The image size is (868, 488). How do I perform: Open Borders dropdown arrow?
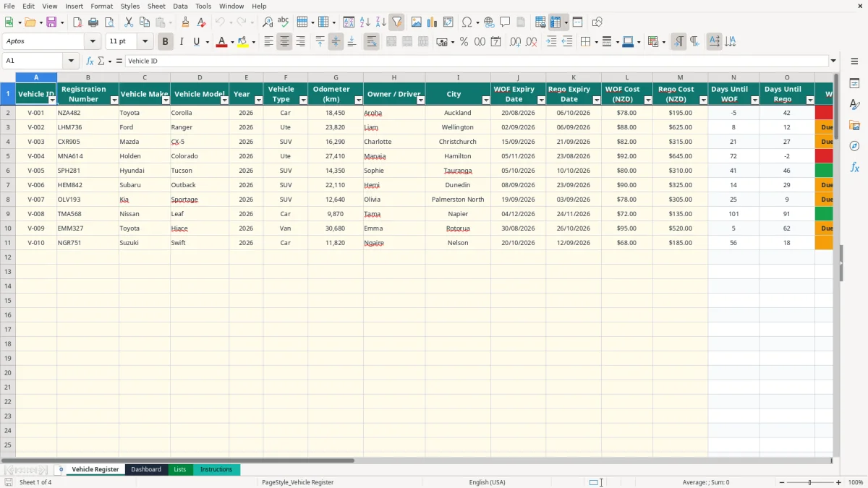595,42
